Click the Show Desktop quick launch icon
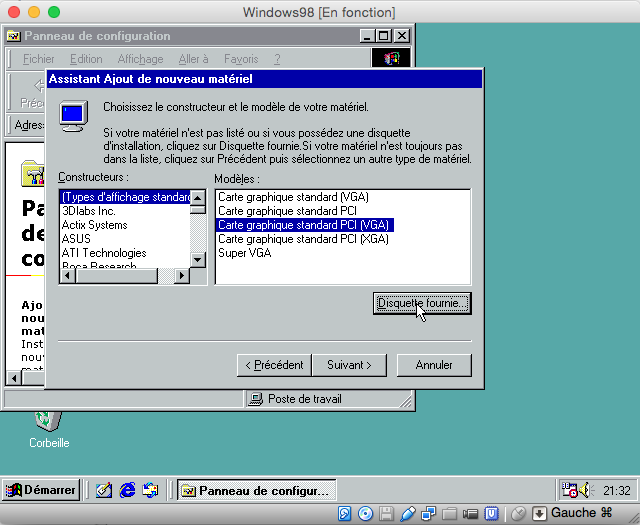This screenshot has height=525, width=640. click(x=104, y=490)
